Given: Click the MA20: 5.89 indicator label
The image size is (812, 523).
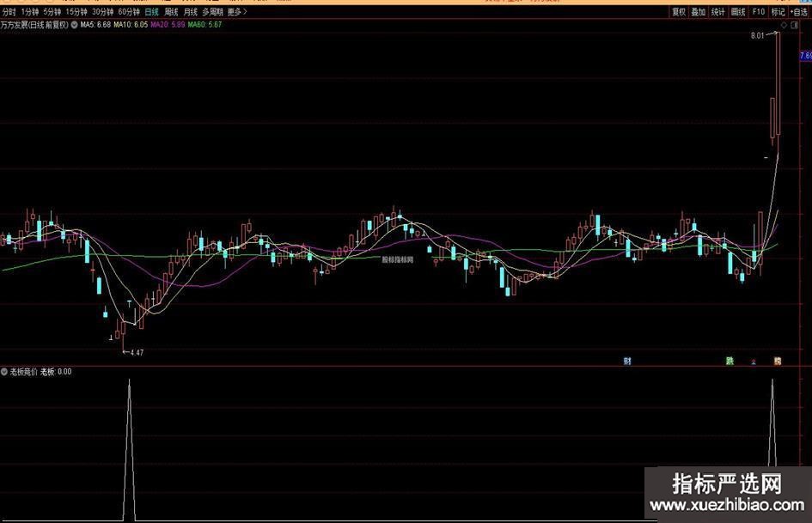Looking at the screenshot, I should coord(168,24).
